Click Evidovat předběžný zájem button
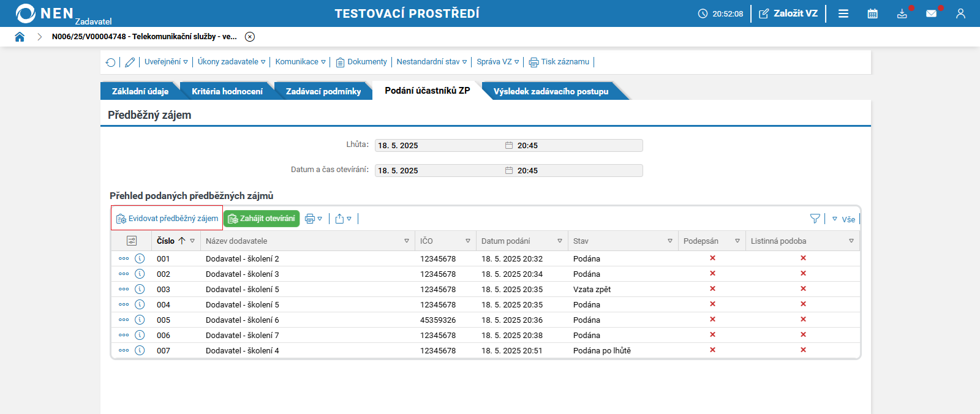The width and height of the screenshot is (980, 414). 167,219
